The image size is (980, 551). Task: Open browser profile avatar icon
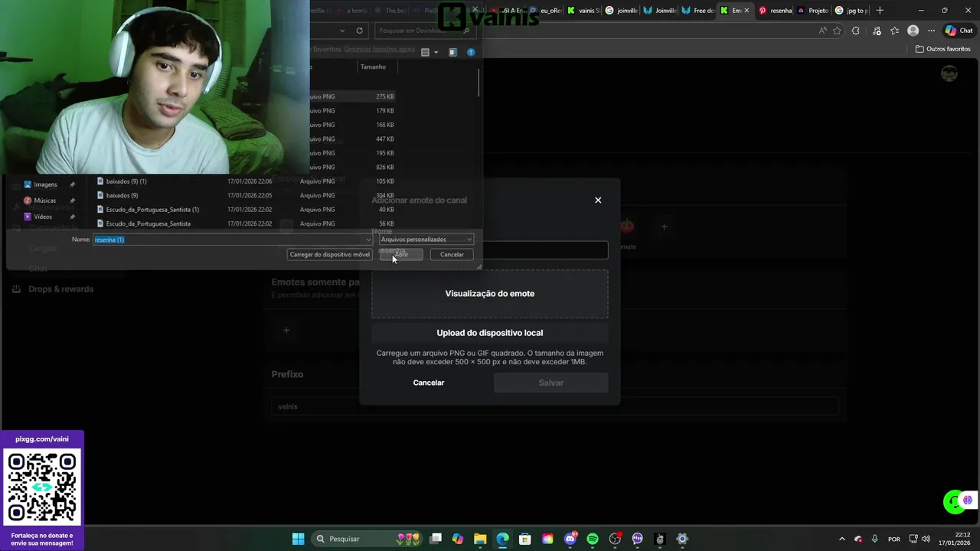point(913,31)
